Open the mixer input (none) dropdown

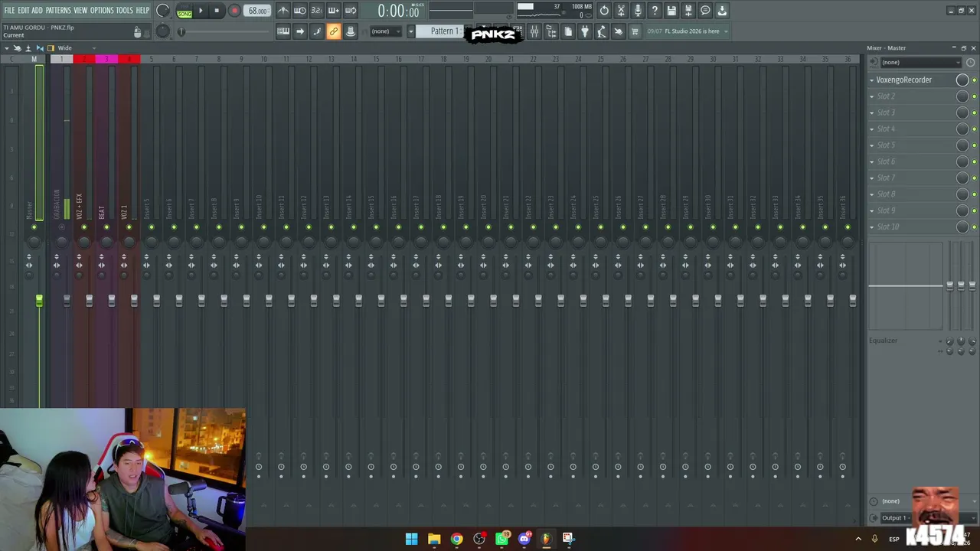click(x=920, y=62)
